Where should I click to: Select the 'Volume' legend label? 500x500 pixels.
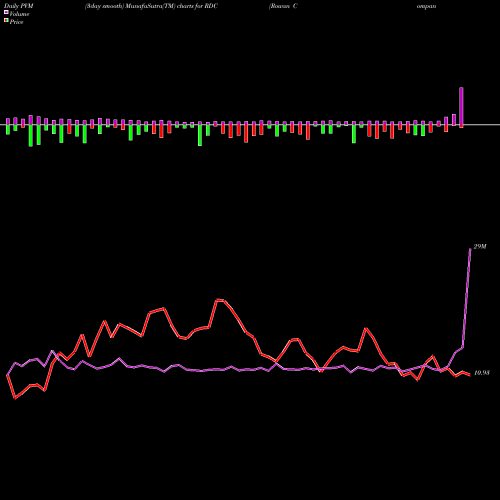pyautogui.click(x=19, y=14)
